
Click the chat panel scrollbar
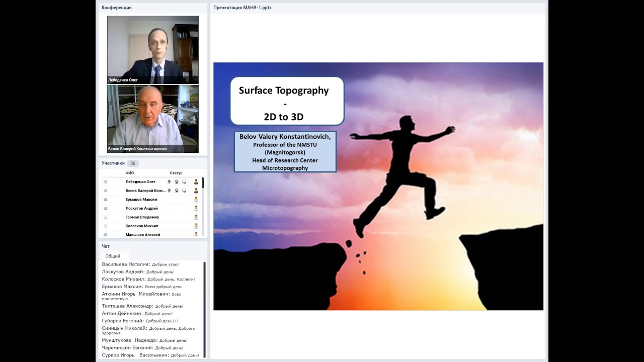[x=204, y=309]
